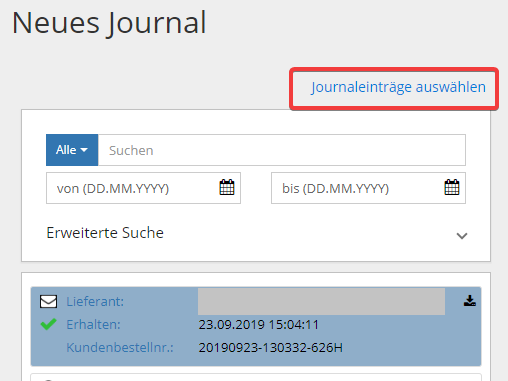Click the green checkmark beside Erhalten
The width and height of the screenshot is (508, 381).
pos(48,324)
